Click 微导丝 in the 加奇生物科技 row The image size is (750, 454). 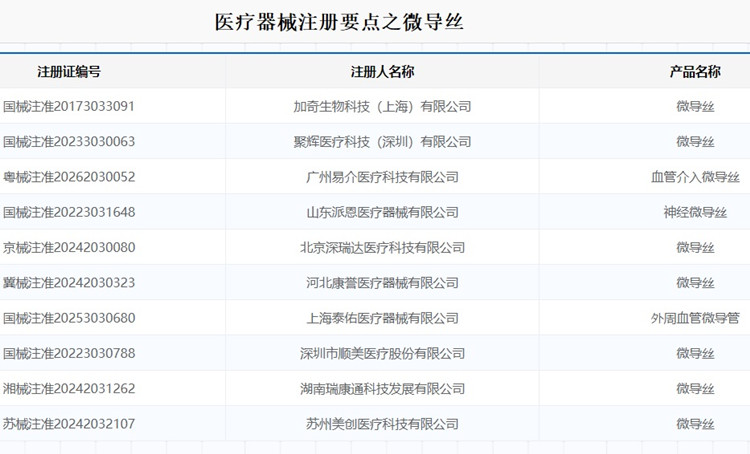[x=695, y=106]
